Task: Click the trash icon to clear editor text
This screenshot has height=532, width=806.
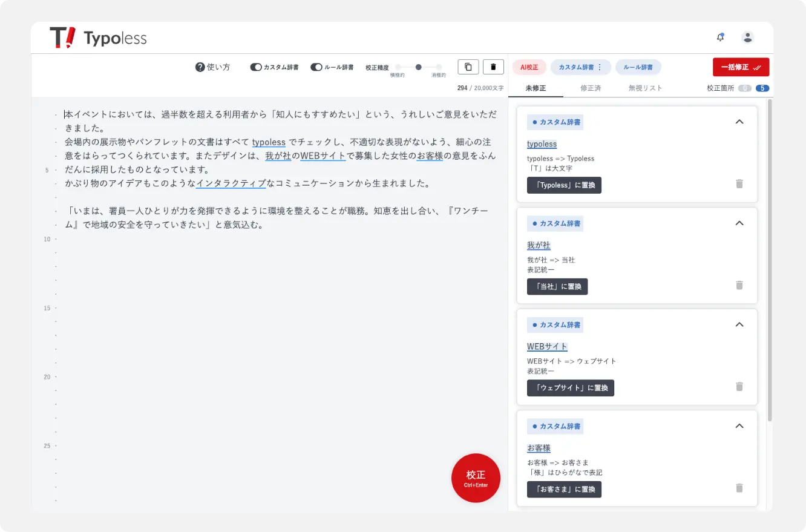Action: pos(493,67)
